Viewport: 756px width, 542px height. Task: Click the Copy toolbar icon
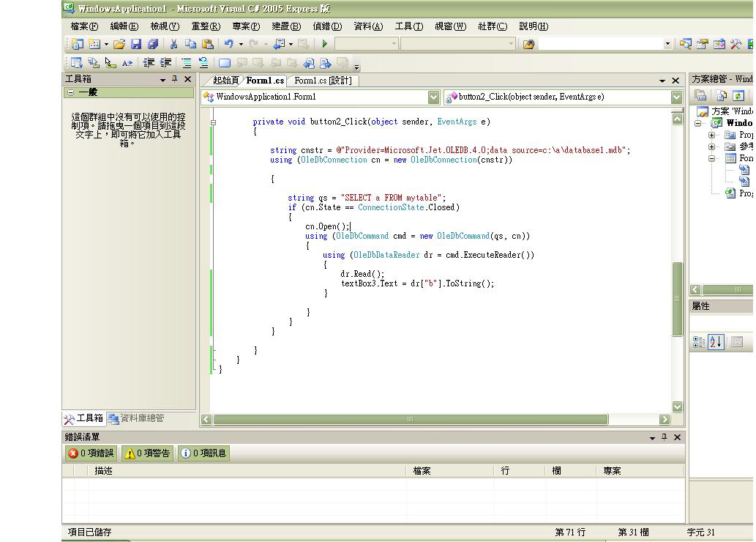tap(190, 45)
